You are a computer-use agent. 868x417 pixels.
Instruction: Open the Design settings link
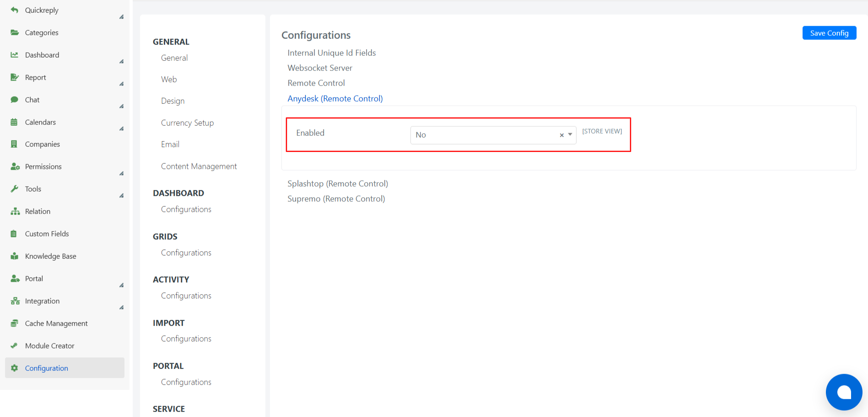(173, 101)
